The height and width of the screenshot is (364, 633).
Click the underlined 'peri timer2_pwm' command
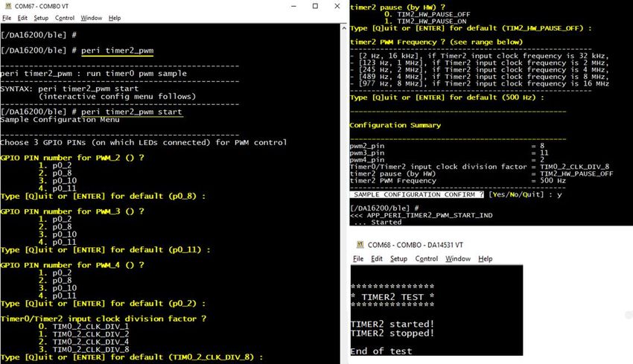117,51
